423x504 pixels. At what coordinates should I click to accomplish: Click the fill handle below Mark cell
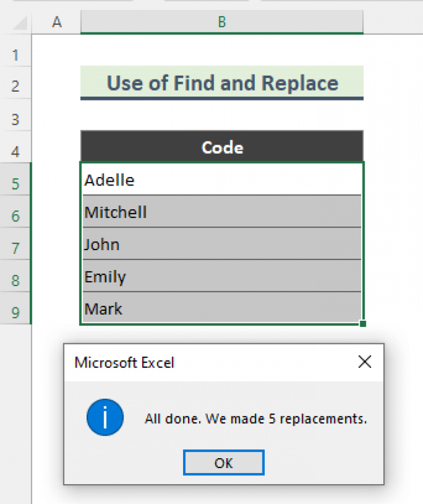point(362,324)
